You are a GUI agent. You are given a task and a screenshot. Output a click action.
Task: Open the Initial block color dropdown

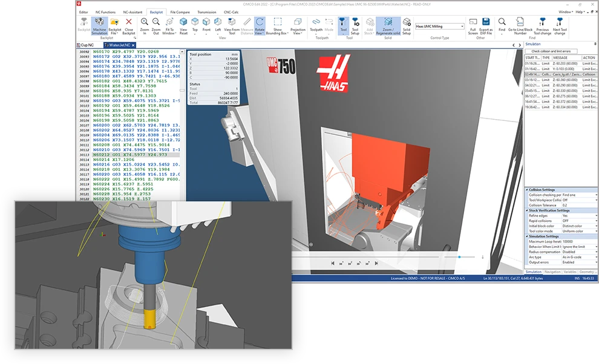[579, 226]
